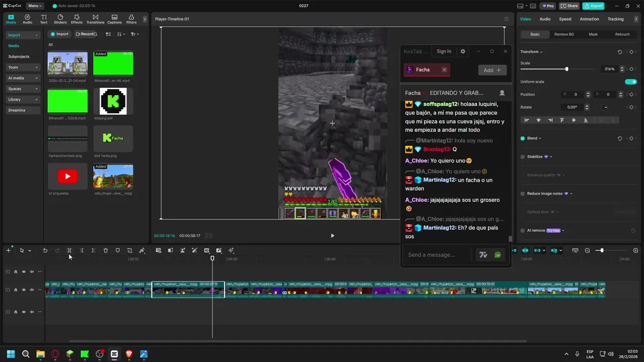Toggle the Blend checkbox
This screenshot has width=644, height=362.
(x=522, y=138)
